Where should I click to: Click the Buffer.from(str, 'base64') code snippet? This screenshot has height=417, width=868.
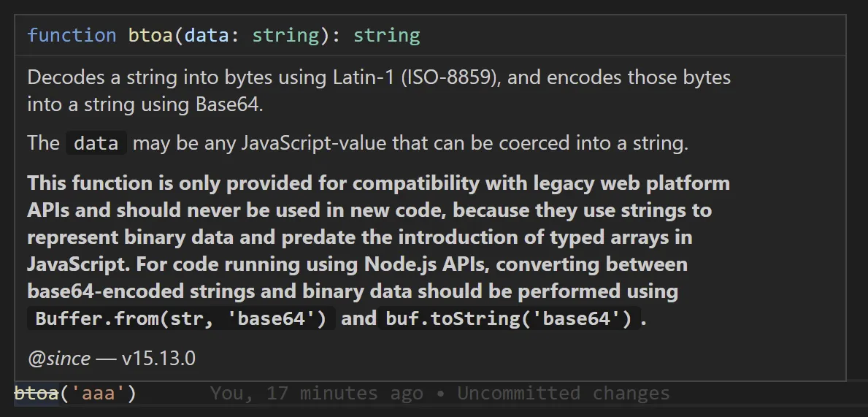(181, 319)
